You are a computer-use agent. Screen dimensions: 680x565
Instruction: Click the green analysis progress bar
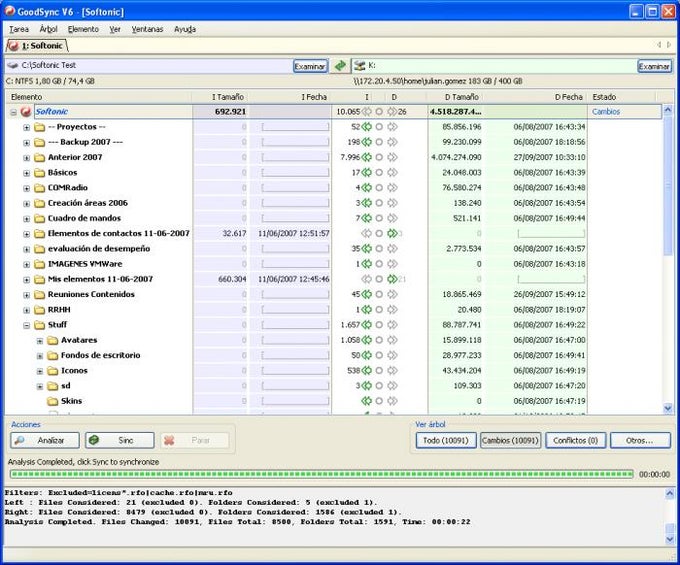point(321,474)
